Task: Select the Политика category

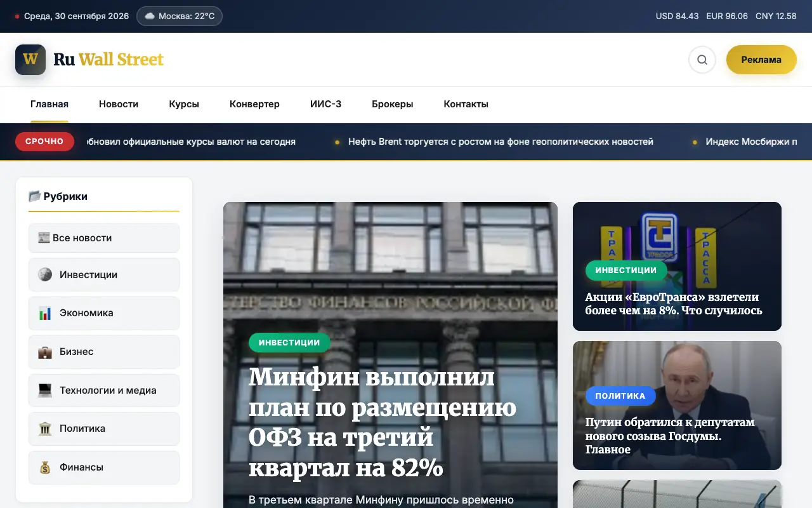Action: (x=104, y=429)
